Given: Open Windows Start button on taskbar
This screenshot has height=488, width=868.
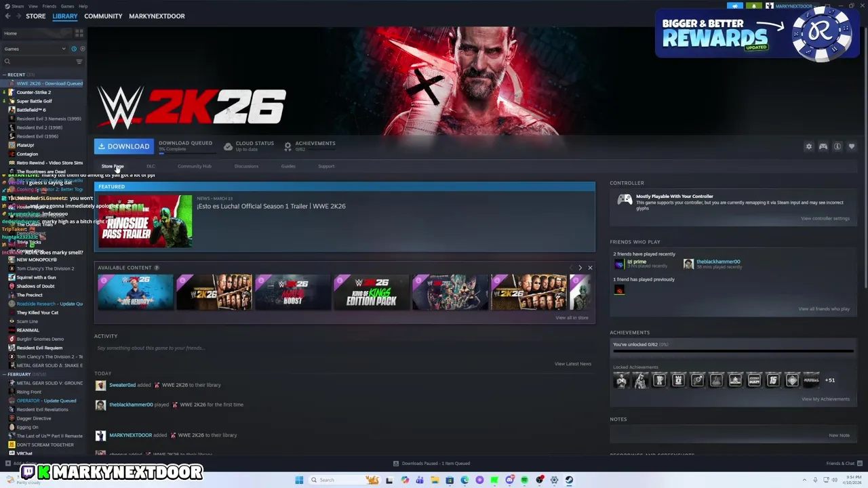Looking at the screenshot, I should point(299,480).
